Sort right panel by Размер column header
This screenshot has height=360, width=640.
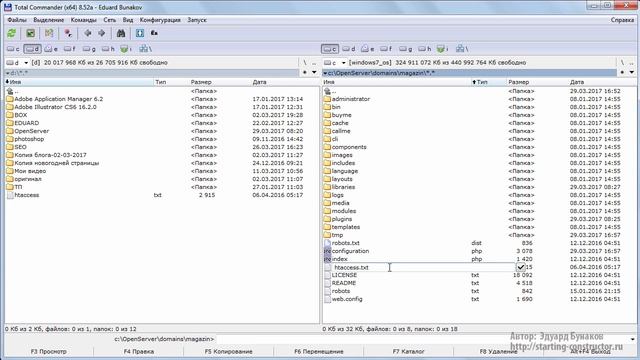pos(537,82)
